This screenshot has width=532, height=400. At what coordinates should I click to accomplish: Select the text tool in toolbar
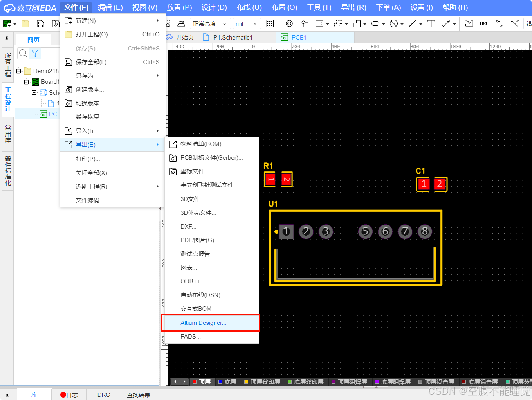click(x=431, y=23)
